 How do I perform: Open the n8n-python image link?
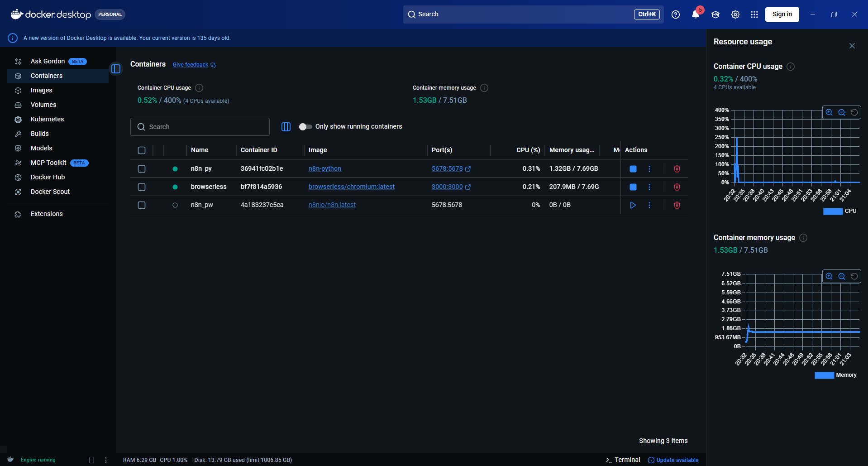coord(325,168)
